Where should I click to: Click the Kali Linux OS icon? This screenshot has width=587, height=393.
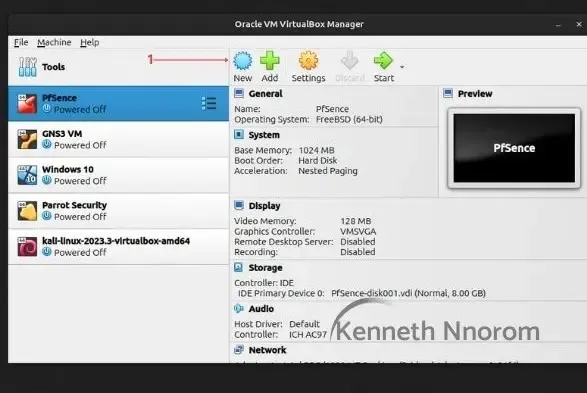pos(27,247)
